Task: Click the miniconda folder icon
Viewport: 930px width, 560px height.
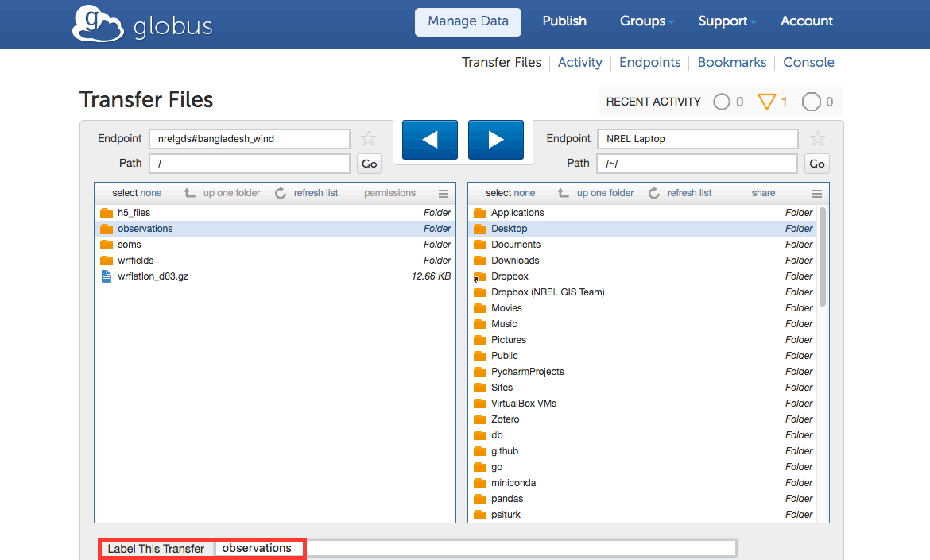Action: click(x=480, y=483)
